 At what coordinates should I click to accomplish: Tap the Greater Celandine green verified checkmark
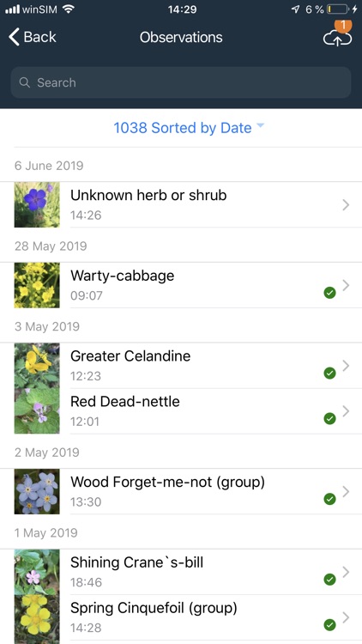[329, 373]
